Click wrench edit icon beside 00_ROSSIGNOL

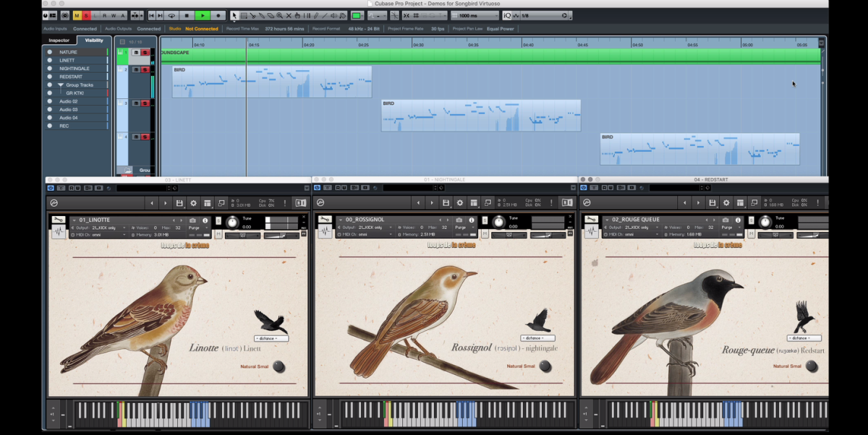pyautogui.click(x=325, y=219)
